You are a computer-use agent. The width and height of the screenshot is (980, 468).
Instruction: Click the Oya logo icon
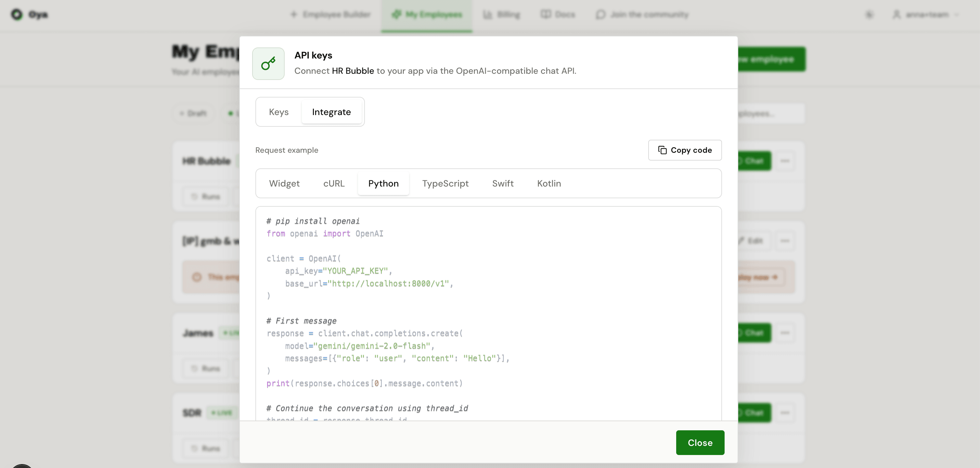17,15
